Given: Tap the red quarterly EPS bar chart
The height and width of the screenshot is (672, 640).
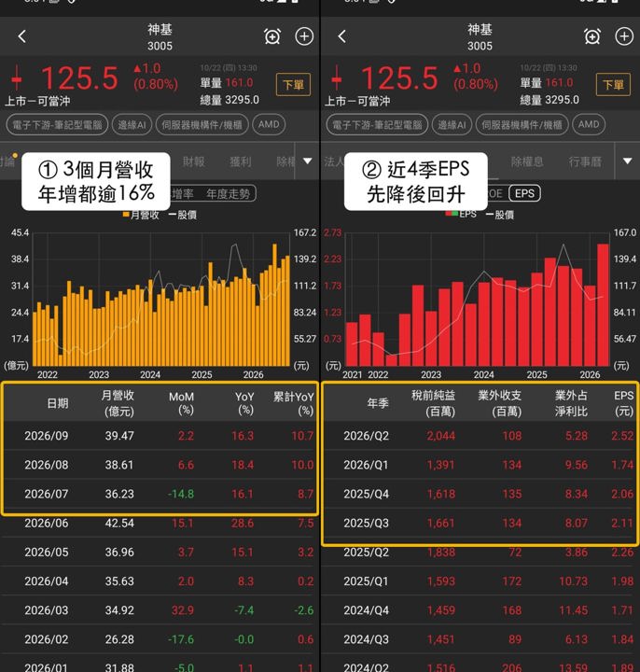Looking at the screenshot, I should 478,300.
